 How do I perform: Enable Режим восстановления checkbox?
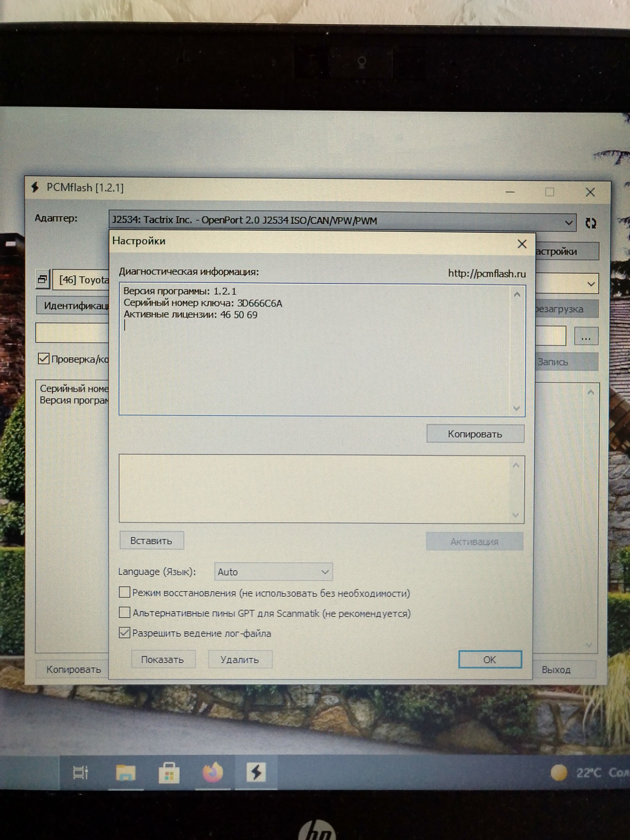pos(125,592)
